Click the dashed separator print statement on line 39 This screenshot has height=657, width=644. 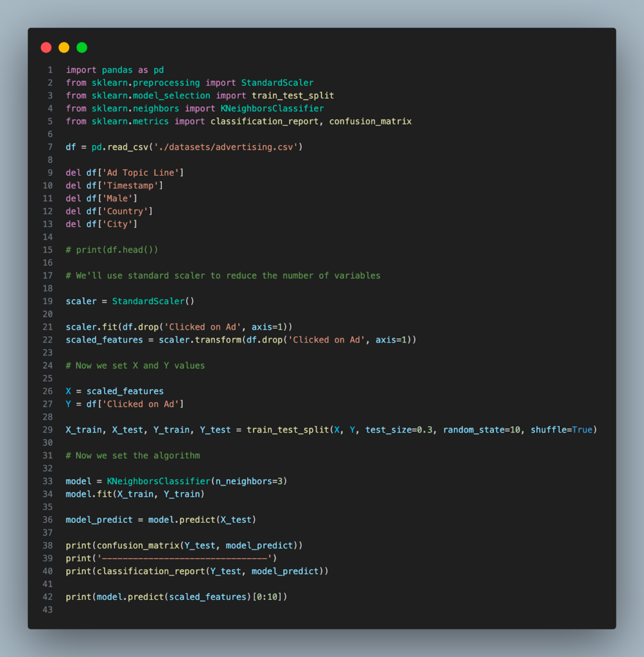pos(167,558)
